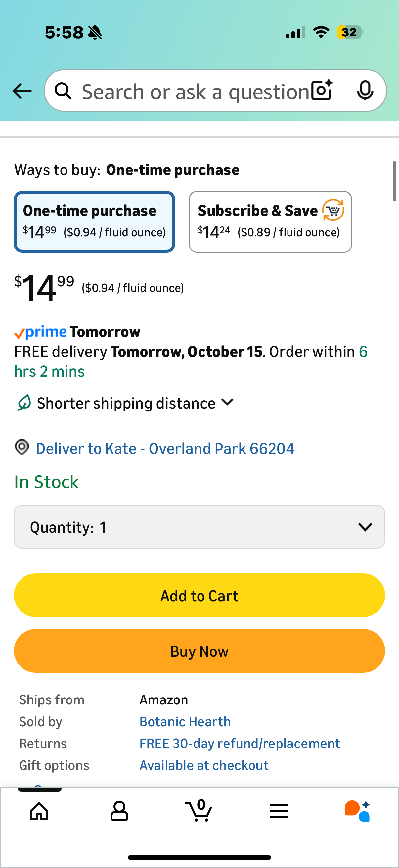This screenshot has width=399, height=868.
Task: Tap Deliver to Kate address link
Action: (x=165, y=449)
